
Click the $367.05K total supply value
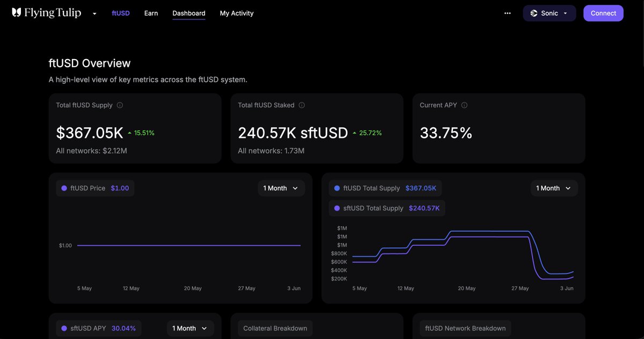[90, 133]
